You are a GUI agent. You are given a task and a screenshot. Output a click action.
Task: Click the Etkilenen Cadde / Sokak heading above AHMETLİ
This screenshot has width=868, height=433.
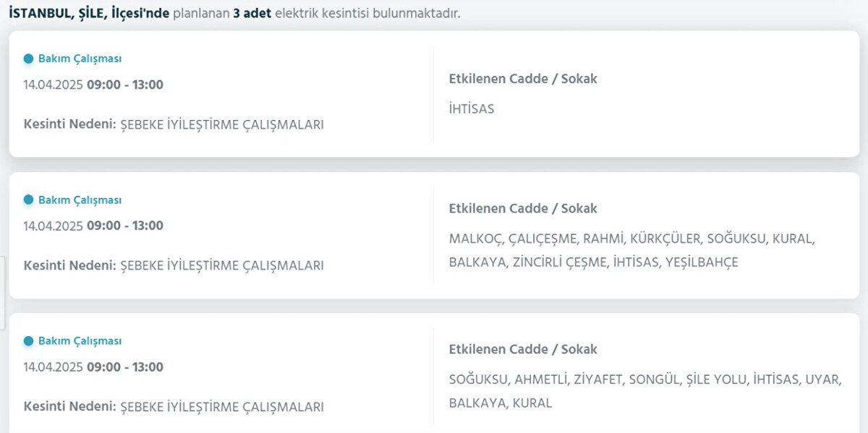(523, 350)
